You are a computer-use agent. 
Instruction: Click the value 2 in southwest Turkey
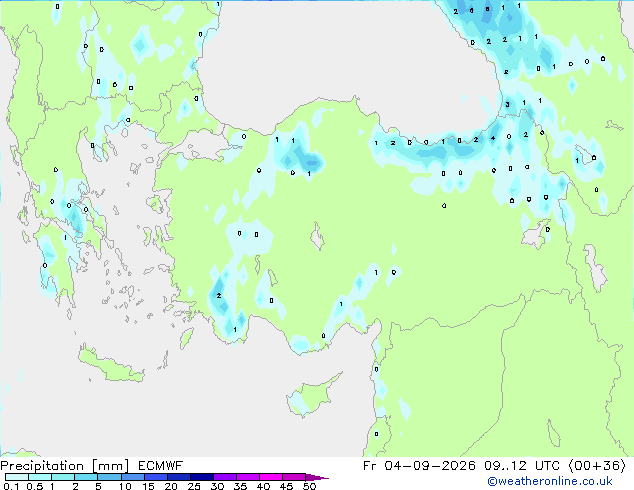219,296
